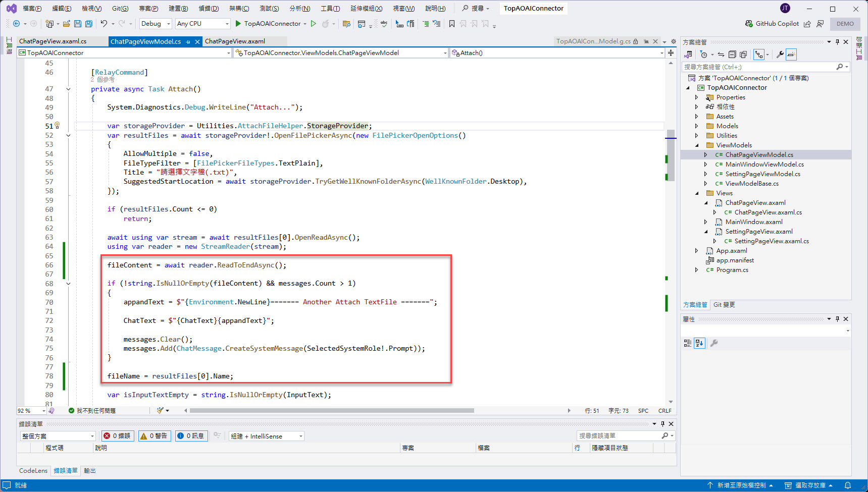Click the Solution Explorer pending changes filter clock icon

tap(703, 54)
